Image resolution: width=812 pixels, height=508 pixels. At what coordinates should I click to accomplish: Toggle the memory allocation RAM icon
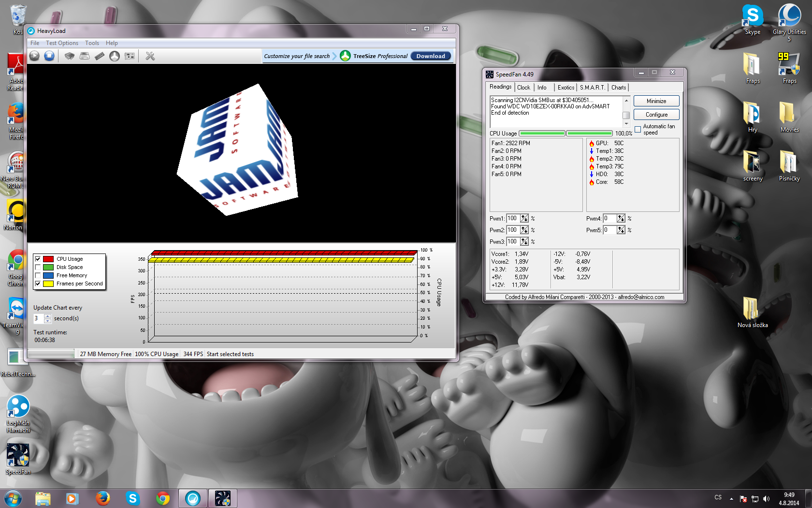100,56
